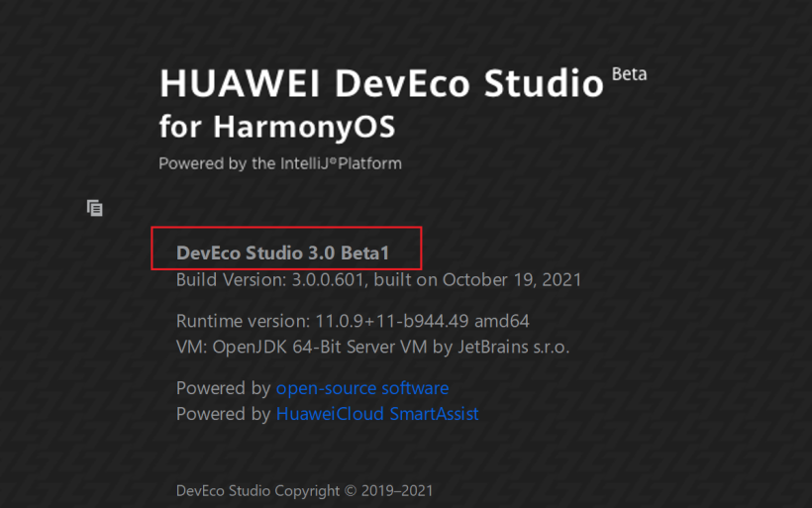Click the 'DevEco Studio 3.0 Beta1' heading

click(x=283, y=254)
